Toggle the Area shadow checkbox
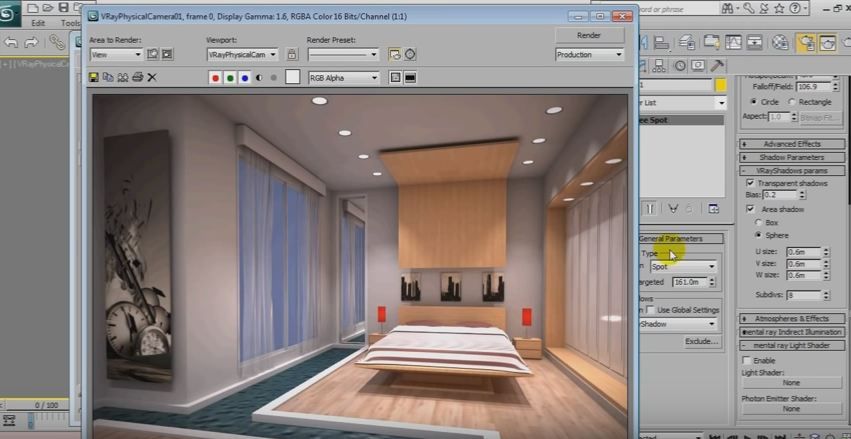 pos(751,209)
